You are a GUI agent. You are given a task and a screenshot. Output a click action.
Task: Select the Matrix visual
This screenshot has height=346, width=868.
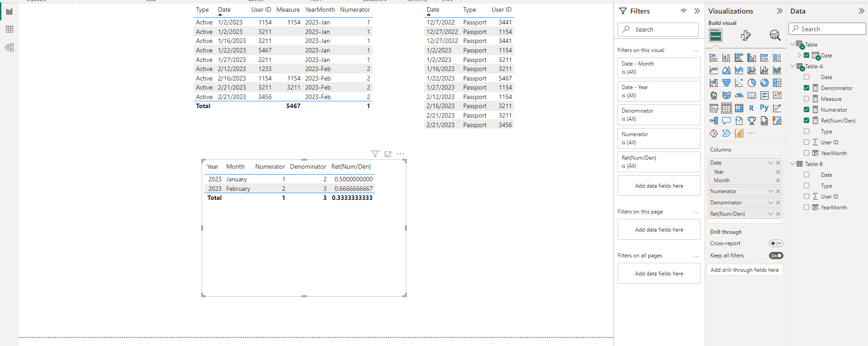coord(739,108)
